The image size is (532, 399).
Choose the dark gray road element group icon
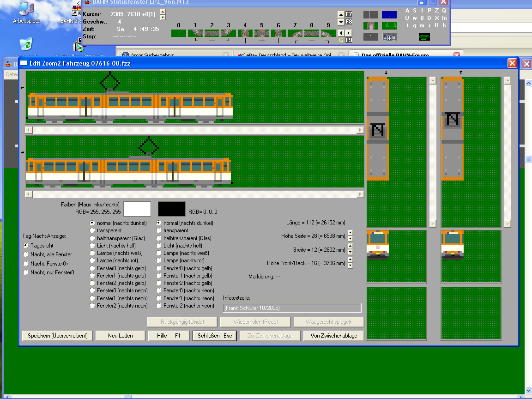click(x=370, y=15)
